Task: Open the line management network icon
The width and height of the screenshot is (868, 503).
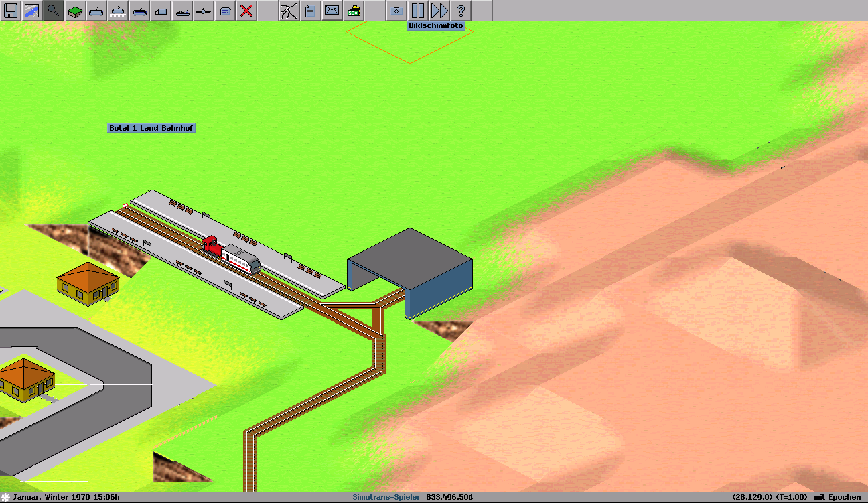Action: click(289, 11)
